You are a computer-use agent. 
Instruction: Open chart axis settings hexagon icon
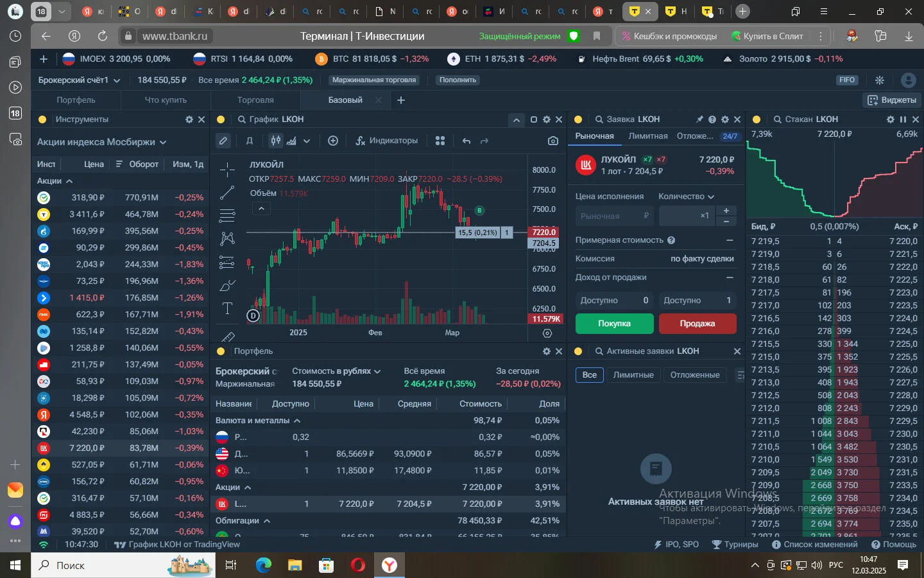547,333
